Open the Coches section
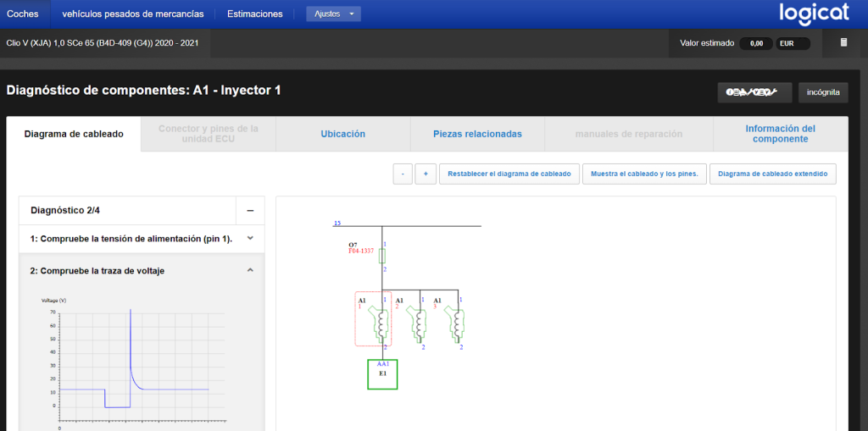Screen dimensions: 868x431 pos(23,14)
